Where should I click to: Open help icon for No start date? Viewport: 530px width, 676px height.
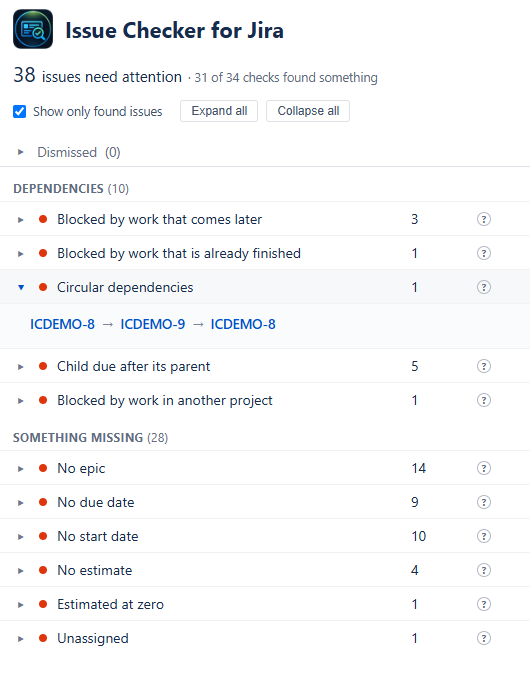click(483, 537)
